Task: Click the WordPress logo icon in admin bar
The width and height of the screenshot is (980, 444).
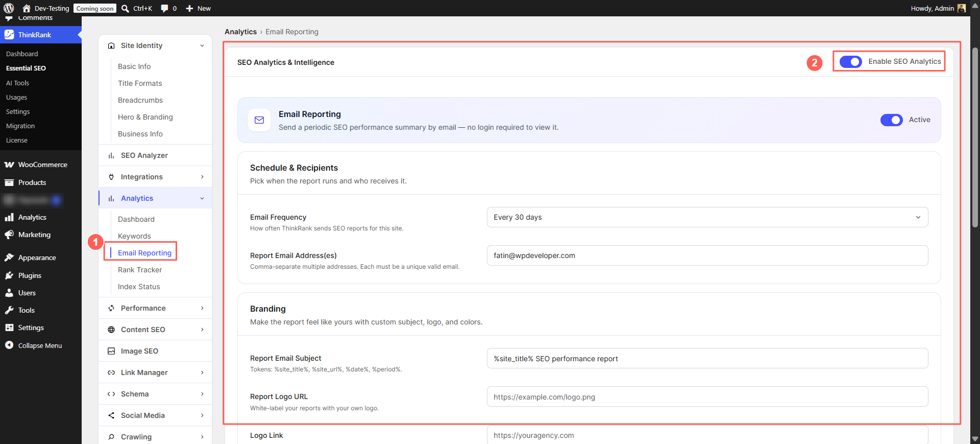Action: click(9, 8)
